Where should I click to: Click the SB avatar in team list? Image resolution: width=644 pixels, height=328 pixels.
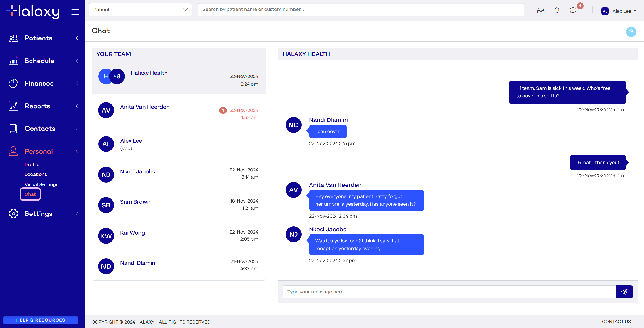coord(106,205)
